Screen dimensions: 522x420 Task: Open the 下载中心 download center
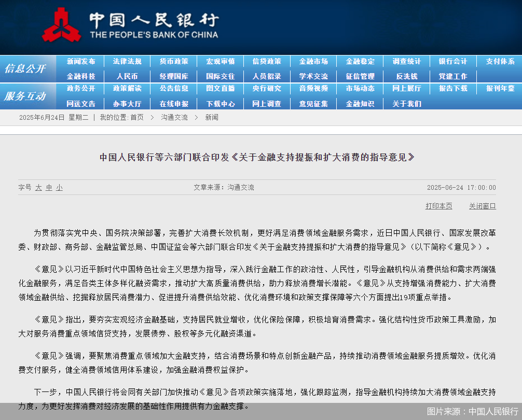click(220, 103)
